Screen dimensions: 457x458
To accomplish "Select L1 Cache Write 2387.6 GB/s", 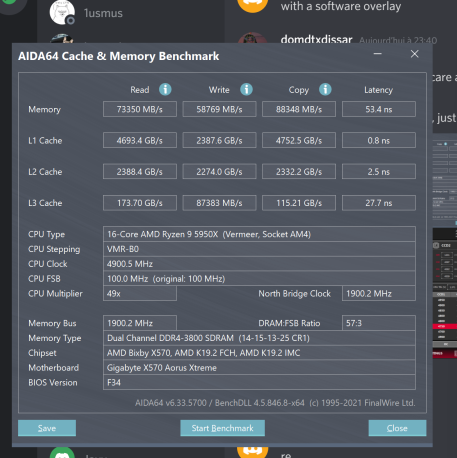I will coord(219,140).
